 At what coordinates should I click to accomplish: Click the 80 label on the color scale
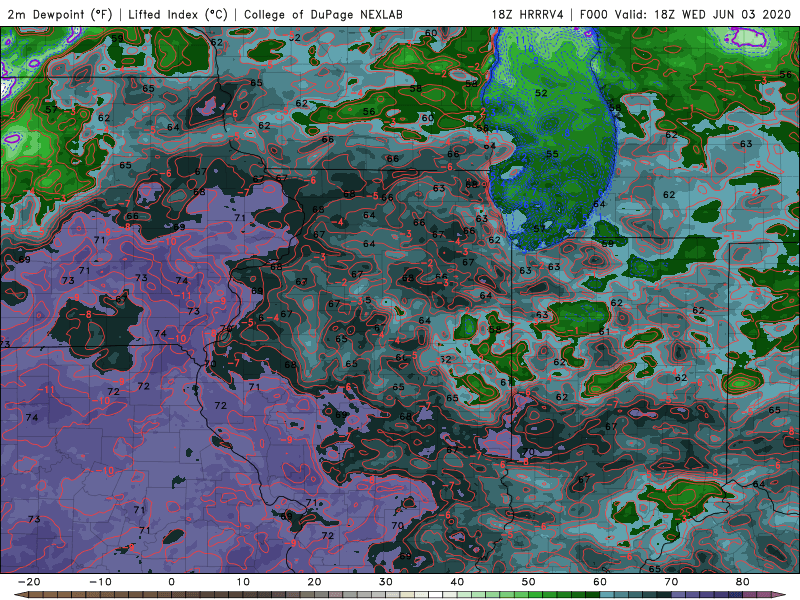click(x=743, y=582)
